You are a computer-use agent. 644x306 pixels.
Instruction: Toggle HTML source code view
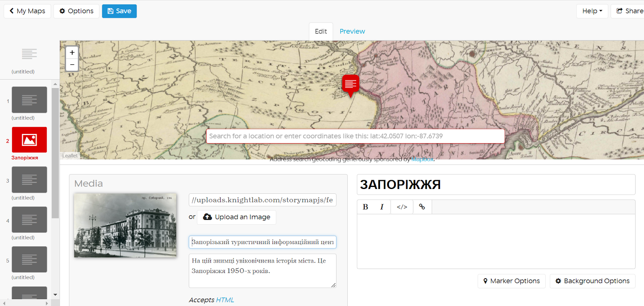tap(402, 207)
